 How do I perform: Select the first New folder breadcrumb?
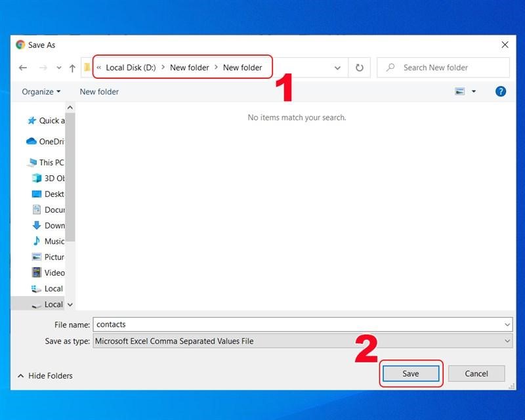(x=189, y=68)
